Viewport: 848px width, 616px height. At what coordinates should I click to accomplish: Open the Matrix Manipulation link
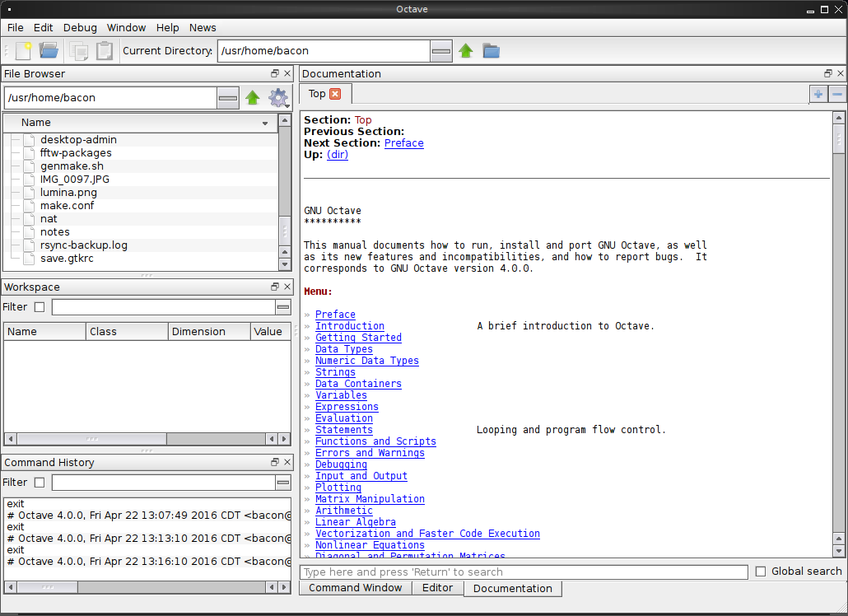(370, 499)
